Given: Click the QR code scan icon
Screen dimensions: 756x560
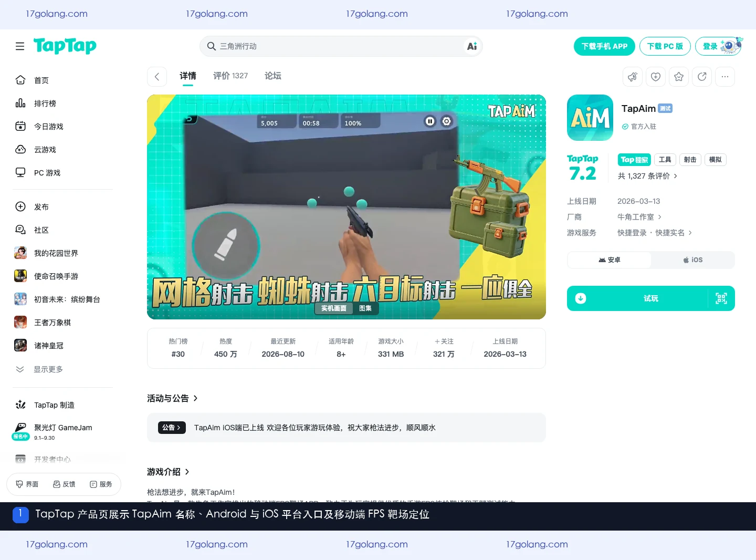Looking at the screenshot, I should [x=721, y=298].
